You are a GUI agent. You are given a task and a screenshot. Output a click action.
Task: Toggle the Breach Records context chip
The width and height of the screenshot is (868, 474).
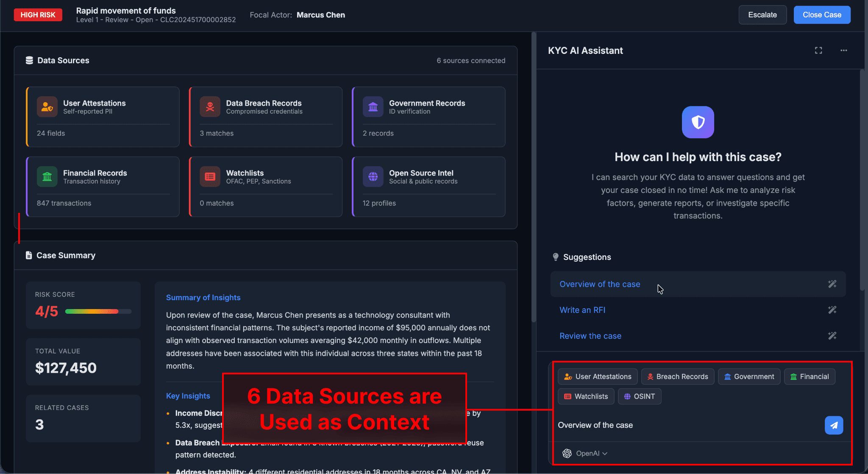point(677,376)
